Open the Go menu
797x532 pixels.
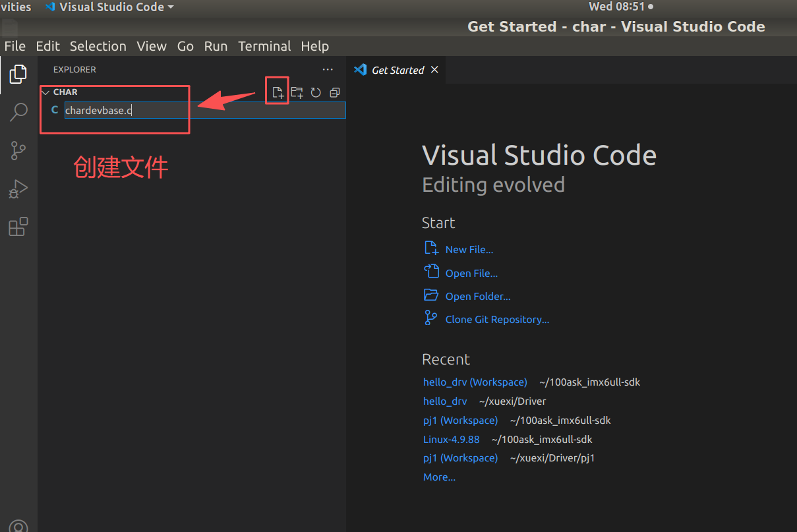pos(185,46)
